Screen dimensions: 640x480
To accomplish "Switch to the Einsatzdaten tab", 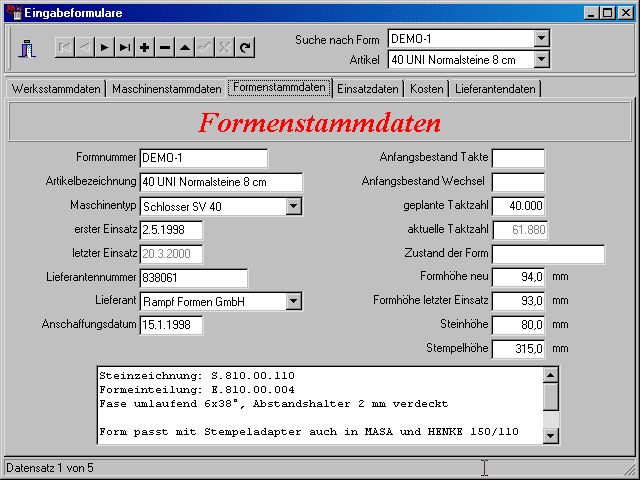I will [x=367, y=89].
